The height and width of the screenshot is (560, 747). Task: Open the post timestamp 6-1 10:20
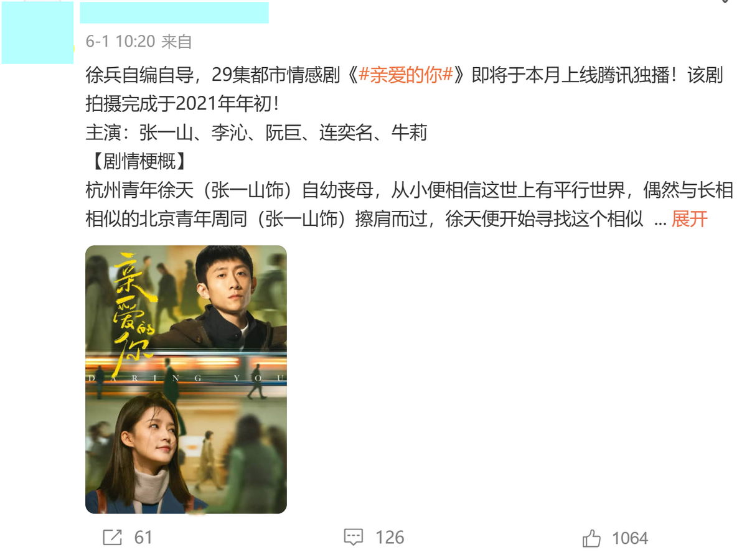[x=120, y=42]
